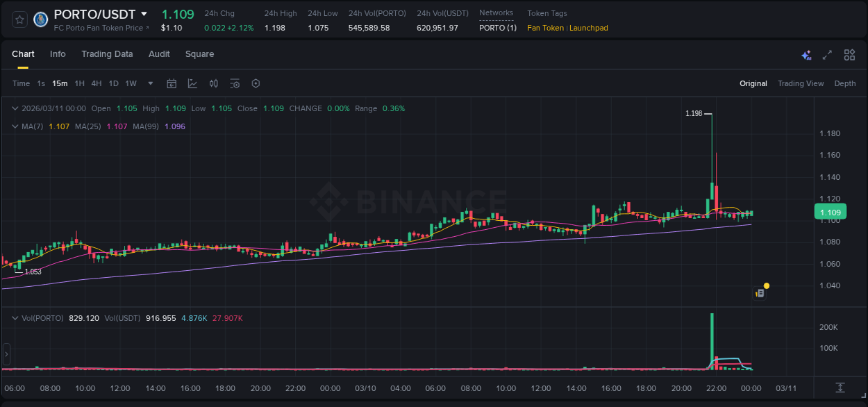Collapse the moving averages row chevron

[x=15, y=126]
